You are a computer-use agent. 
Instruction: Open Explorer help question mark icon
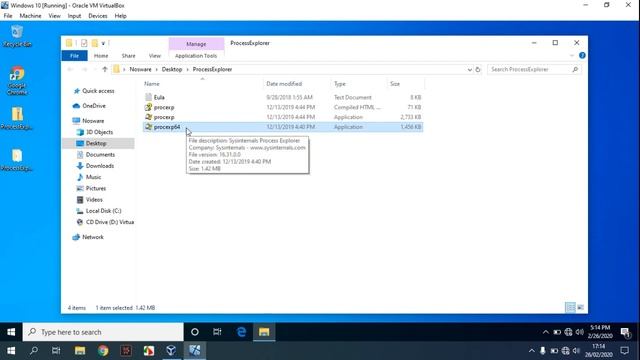point(582,55)
